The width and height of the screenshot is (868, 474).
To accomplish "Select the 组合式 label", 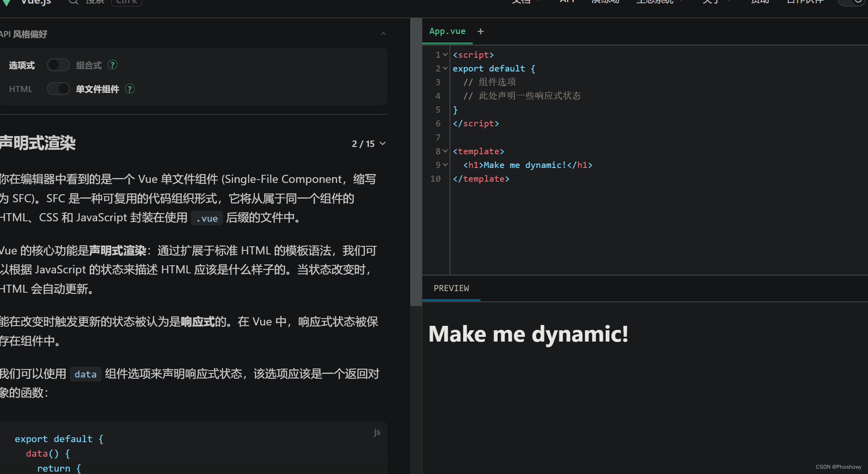I will coord(89,65).
